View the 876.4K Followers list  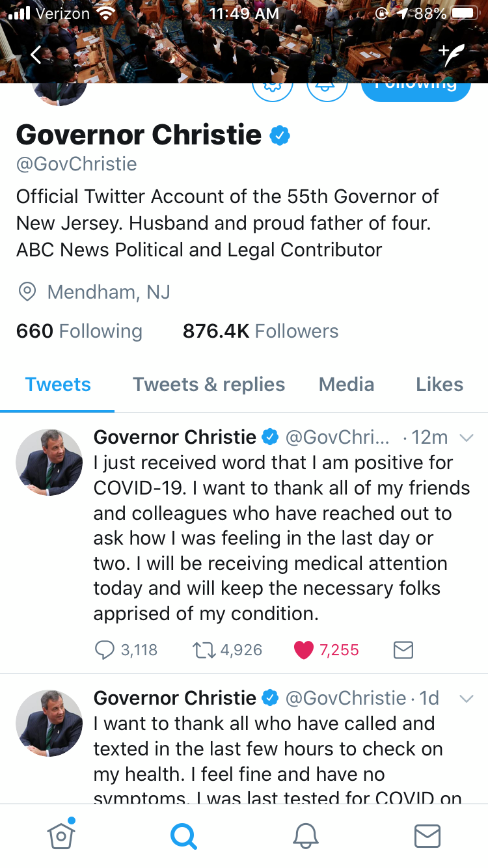(260, 331)
